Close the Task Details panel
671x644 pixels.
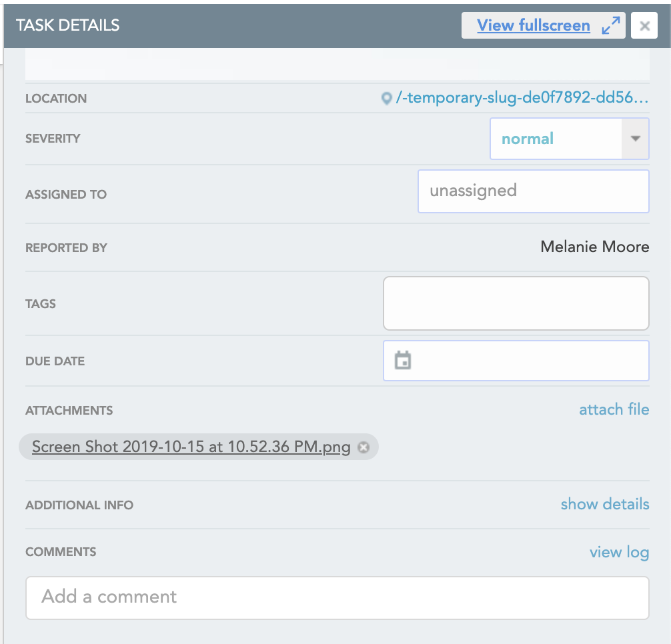click(644, 26)
